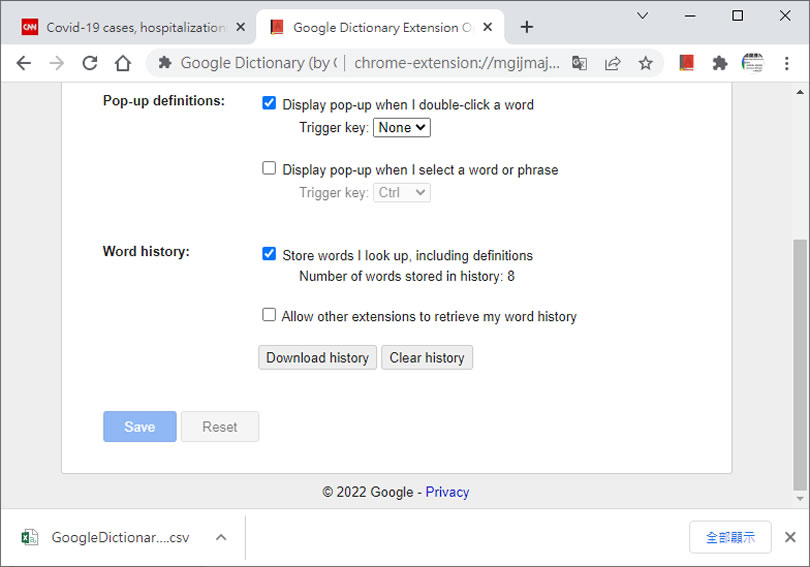Viewport: 810px width, 567px height.
Task: Share this page via share icon
Action: 612,63
